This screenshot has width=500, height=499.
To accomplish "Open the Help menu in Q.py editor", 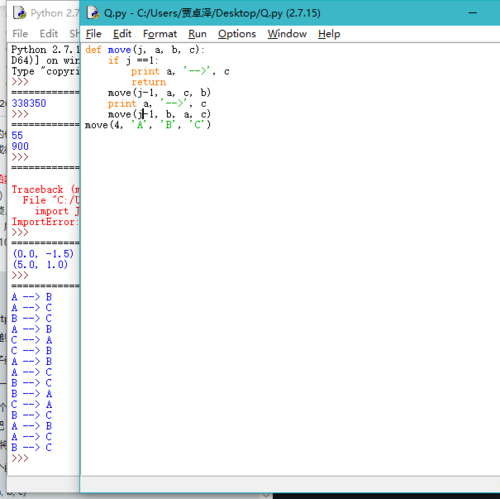I will point(329,34).
